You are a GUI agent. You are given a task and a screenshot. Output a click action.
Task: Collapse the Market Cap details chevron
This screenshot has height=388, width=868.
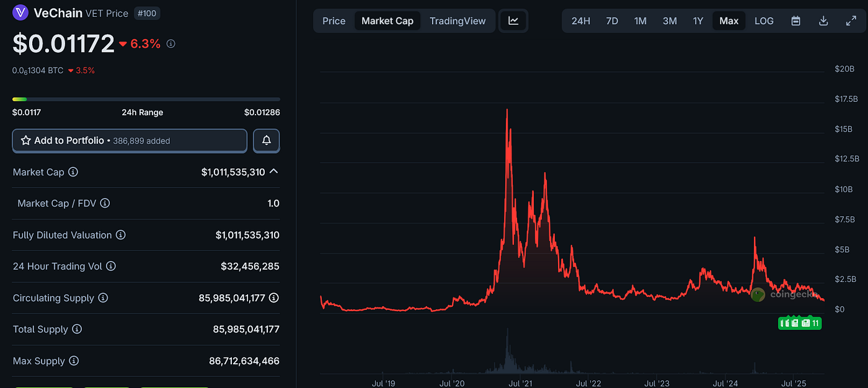pyautogui.click(x=273, y=172)
